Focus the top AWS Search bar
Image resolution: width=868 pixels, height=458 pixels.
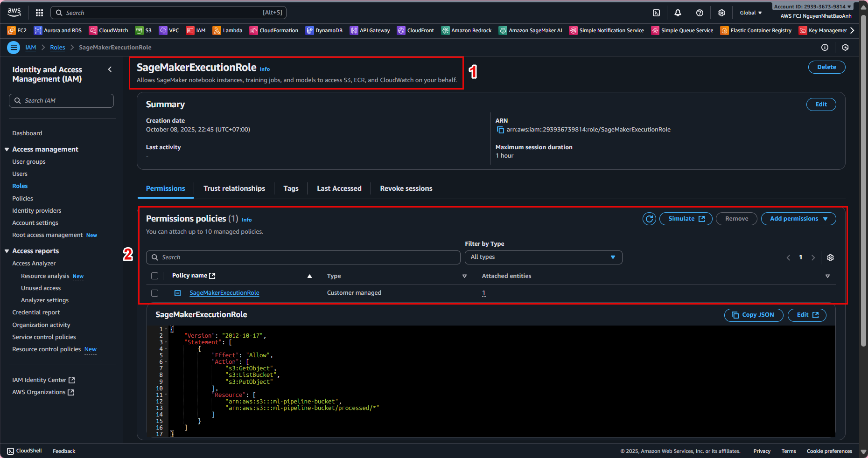(x=168, y=13)
